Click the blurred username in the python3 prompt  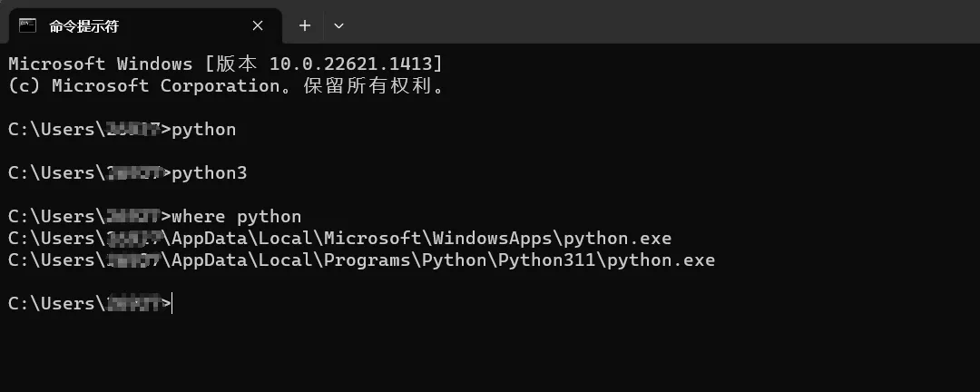[132, 173]
